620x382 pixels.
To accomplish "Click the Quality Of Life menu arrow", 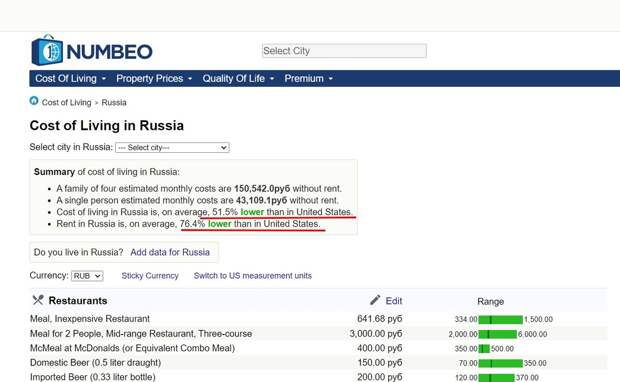I will coord(272,79).
